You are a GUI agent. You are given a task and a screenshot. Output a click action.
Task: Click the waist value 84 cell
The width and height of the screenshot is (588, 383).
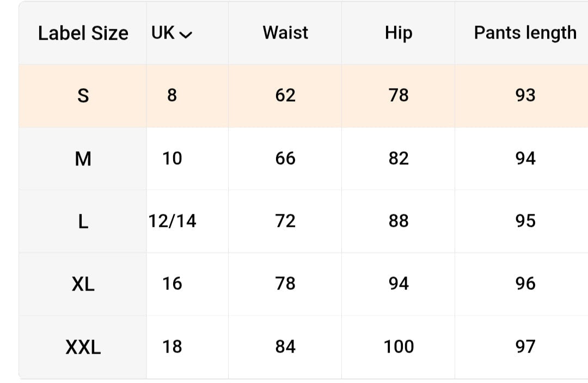[285, 347]
